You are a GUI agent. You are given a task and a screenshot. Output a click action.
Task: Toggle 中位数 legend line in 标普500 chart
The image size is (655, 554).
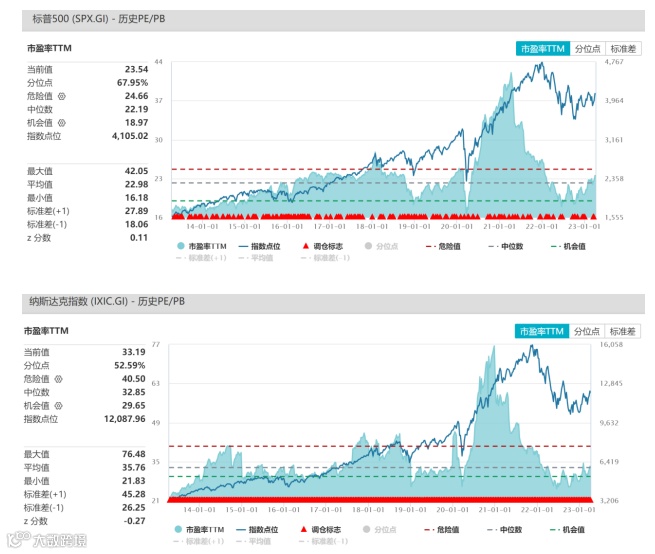pos(506,247)
